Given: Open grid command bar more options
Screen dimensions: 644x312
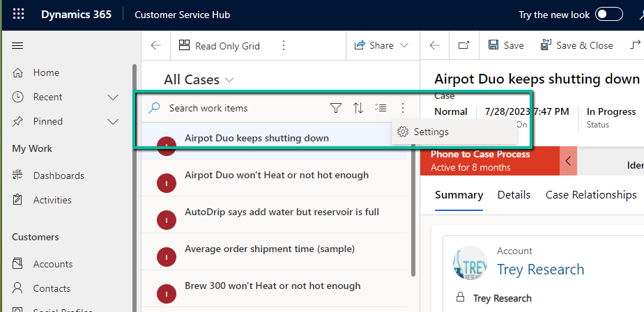Looking at the screenshot, I should 284,45.
